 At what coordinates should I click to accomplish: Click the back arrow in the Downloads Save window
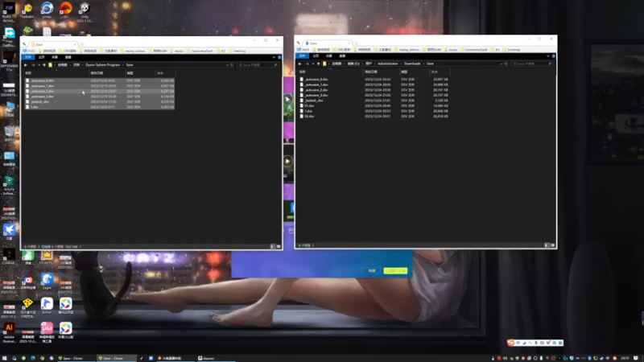click(x=300, y=64)
